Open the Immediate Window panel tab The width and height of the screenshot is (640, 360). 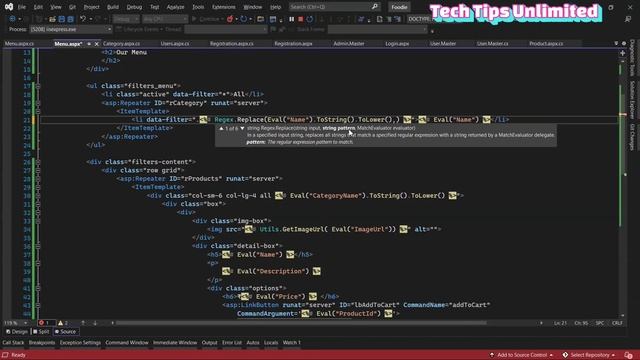point(175,343)
